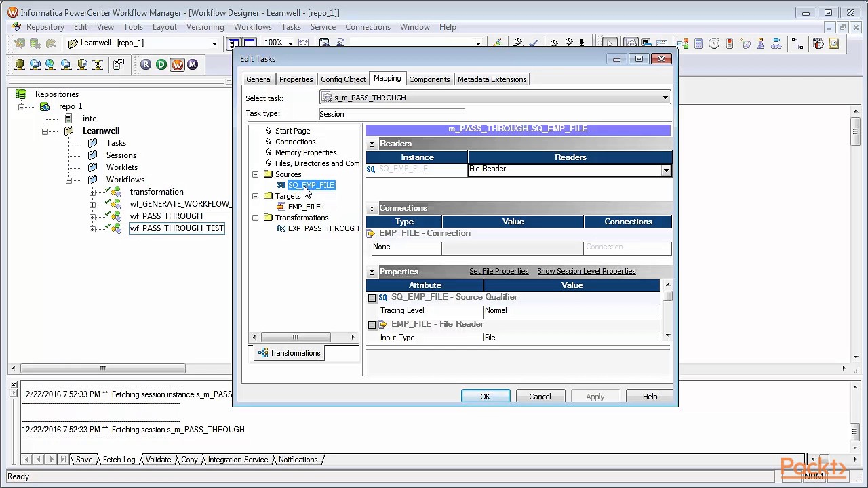This screenshot has height=488, width=868.
Task: Toggle the navigator window view icon
Action: click(234, 43)
